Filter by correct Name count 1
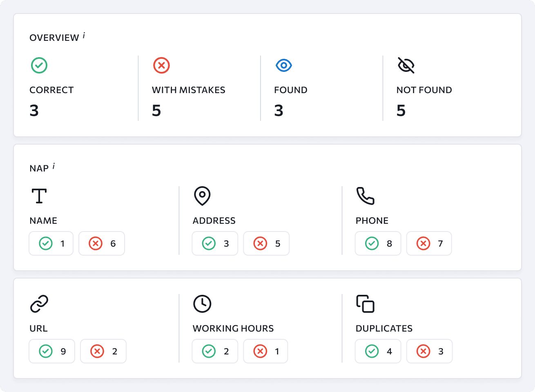 click(51, 243)
